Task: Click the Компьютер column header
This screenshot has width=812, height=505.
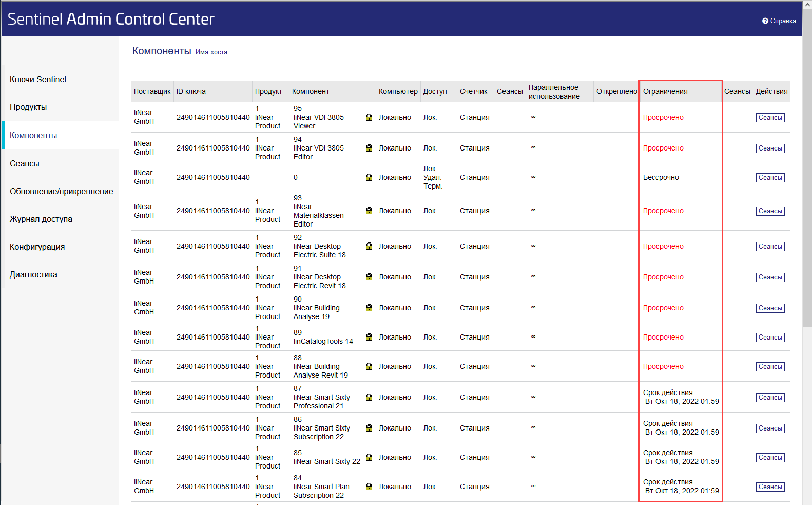Action: click(x=398, y=91)
